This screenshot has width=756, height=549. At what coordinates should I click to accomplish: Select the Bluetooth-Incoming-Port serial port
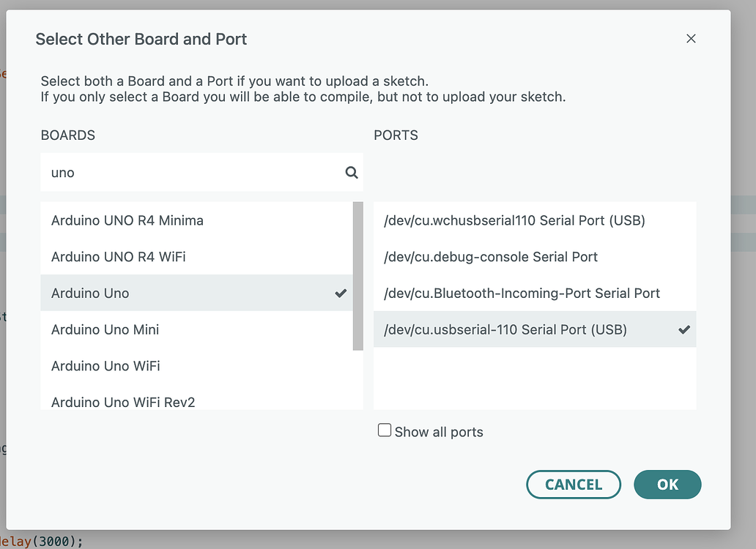522,293
